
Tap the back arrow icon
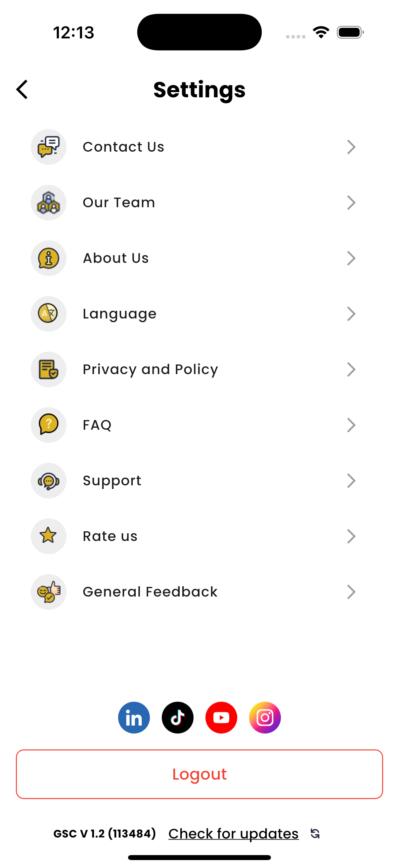point(22,90)
